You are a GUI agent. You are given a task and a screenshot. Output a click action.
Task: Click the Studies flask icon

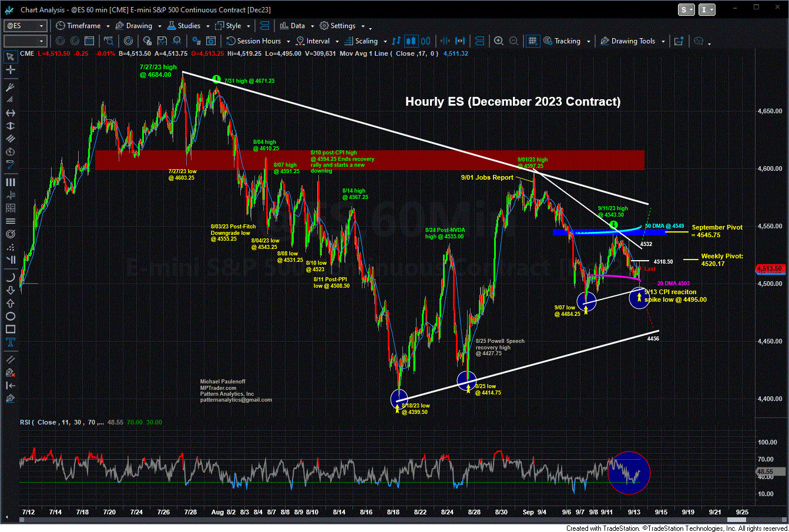coord(172,26)
